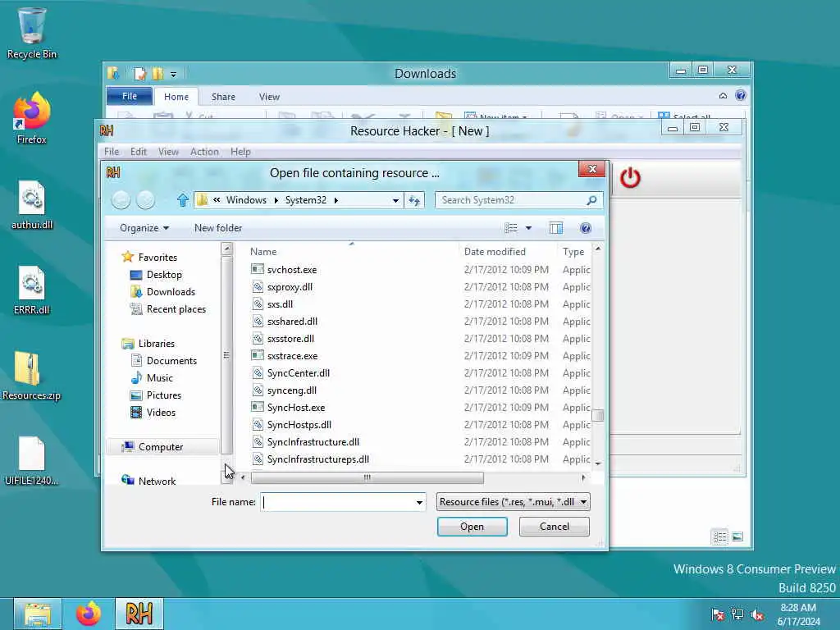Switch to Share tab in Downloads window

coord(223,97)
